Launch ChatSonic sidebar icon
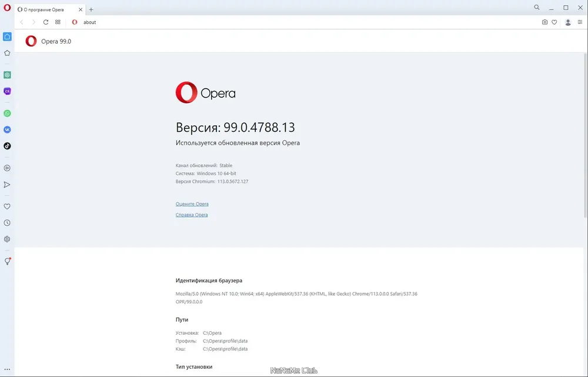This screenshot has width=588, height=377. 7,91
